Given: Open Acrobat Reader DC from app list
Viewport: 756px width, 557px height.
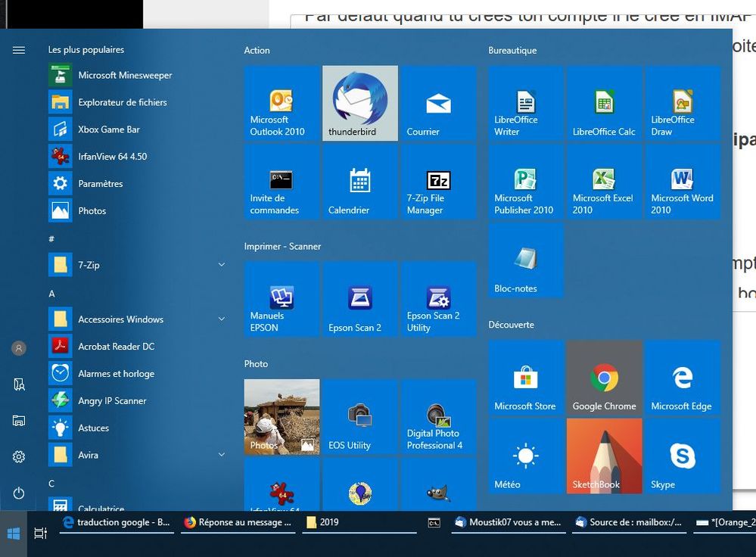Looking at the screenshot, I should [116, 347].
